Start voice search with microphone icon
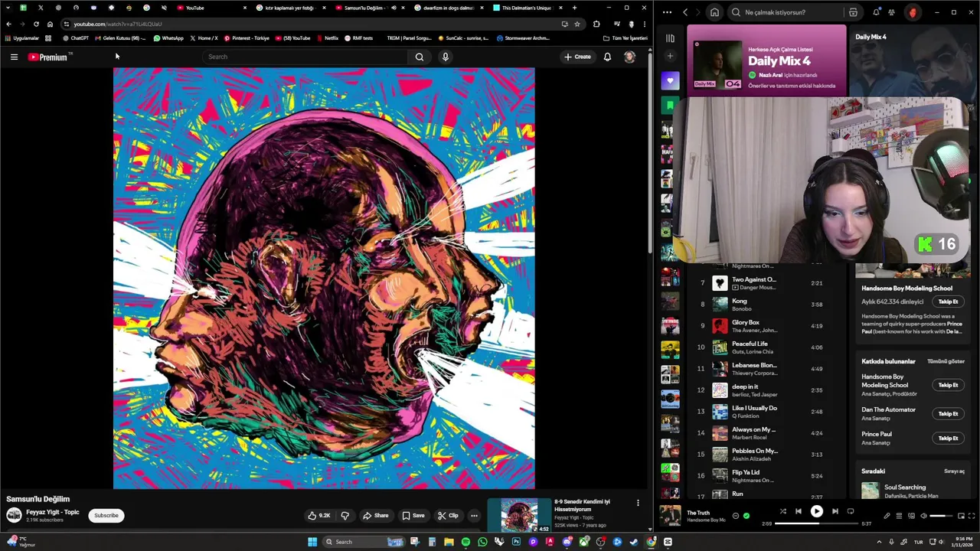 tap(445, 57)
